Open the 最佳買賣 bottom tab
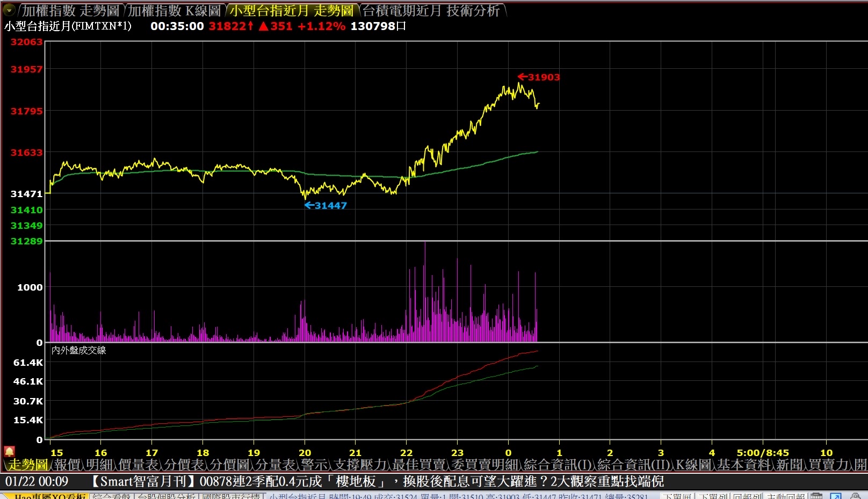The width and height of the screenshot is (868, 499). (419, 465)
